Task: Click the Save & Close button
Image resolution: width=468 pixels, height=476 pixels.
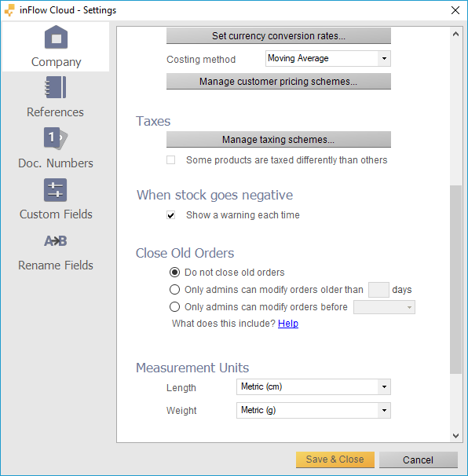Action: point(335,460)
